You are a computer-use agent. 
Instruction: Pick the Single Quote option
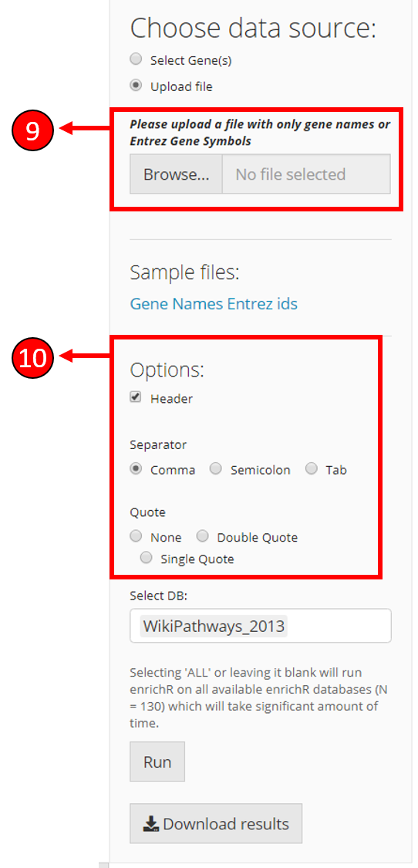147,558
